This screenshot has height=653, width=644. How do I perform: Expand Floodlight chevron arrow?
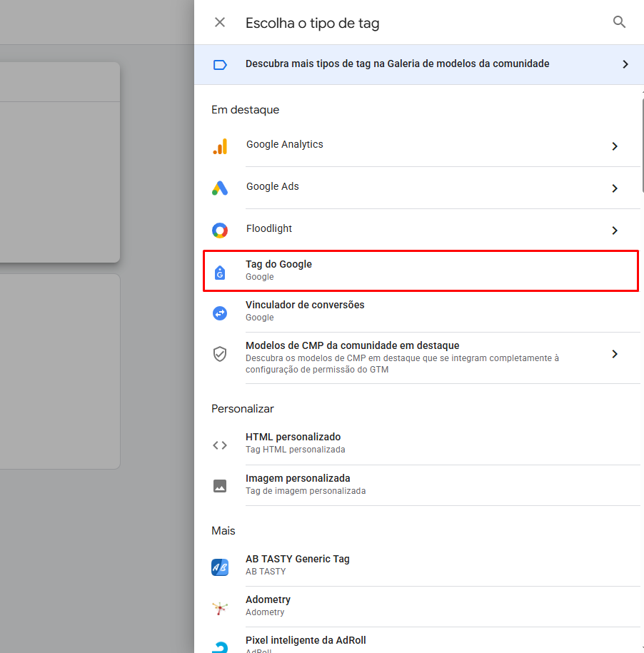click(614, 231)
